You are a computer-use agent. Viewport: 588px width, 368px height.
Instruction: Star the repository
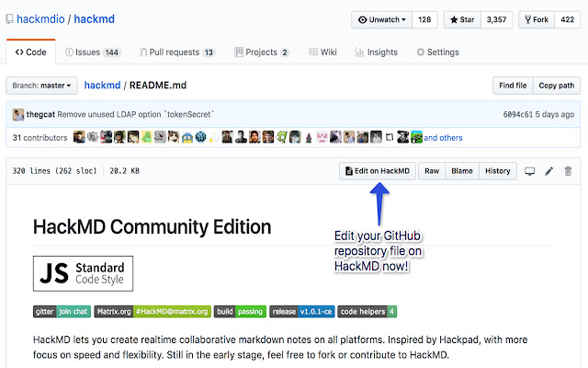[x=462, y=19]
